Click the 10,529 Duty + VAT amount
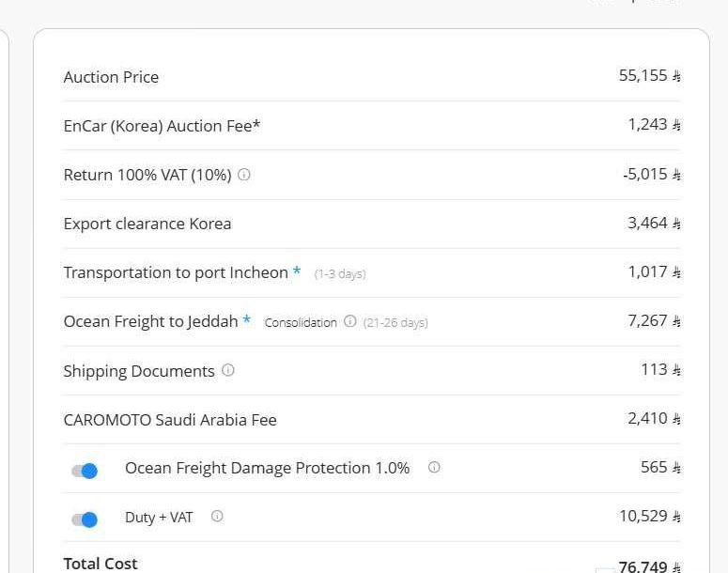 click(643, 516)
